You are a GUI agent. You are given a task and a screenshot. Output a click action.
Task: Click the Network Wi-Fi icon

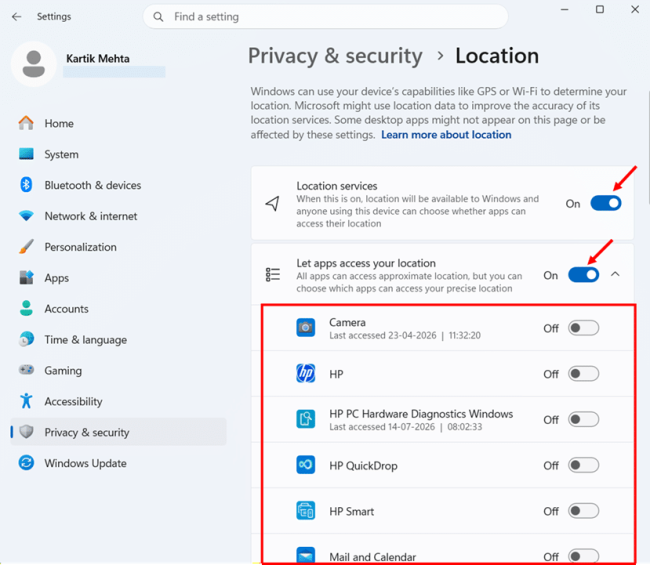point(26,216)
